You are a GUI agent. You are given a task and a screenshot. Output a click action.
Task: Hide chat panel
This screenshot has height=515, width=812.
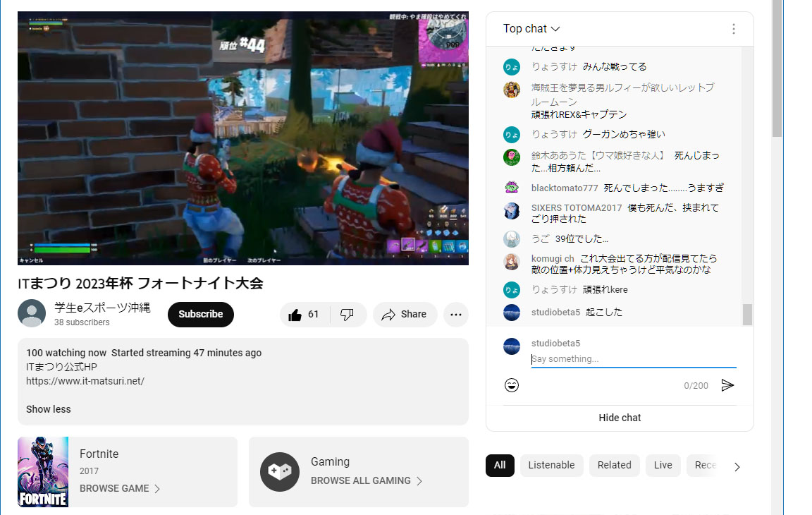(620, 418)
